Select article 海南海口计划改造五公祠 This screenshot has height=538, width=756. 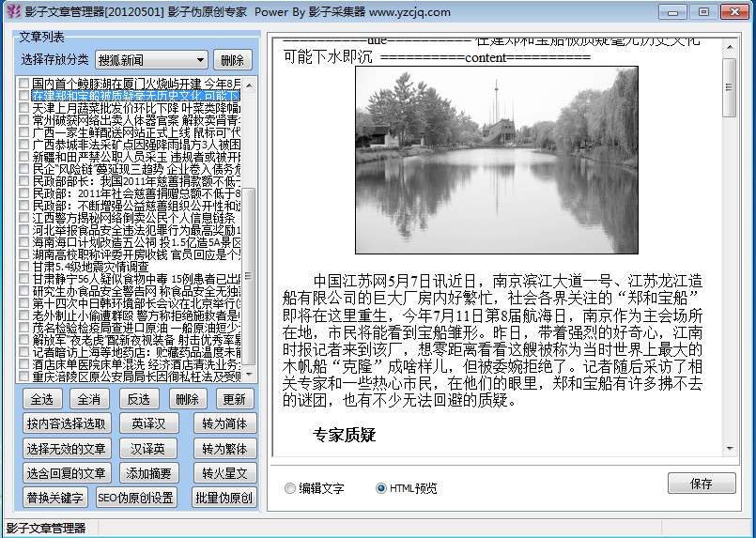[x=136, y=241]
